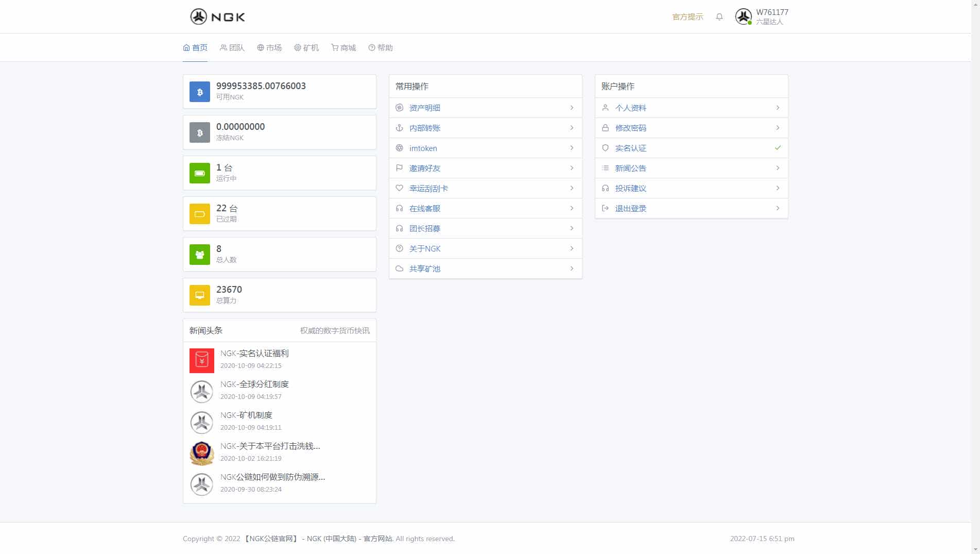Click the imtoken aperture icon
The image size is (980, 554).
click(399, 148)
